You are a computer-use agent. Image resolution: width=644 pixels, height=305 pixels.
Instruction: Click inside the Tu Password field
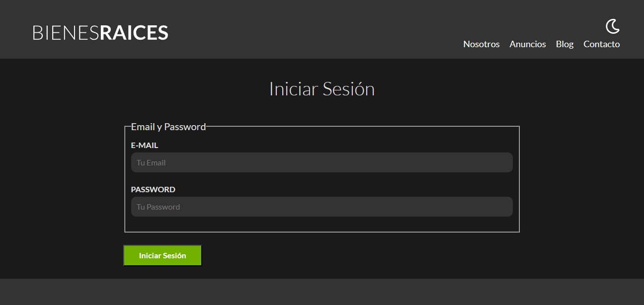pyautogui.click(x=322, y=207)
